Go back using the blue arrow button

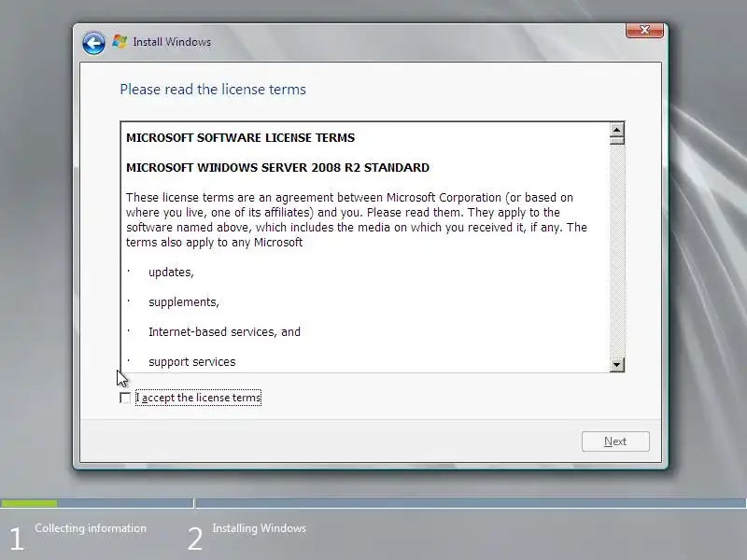coord(94,43)
